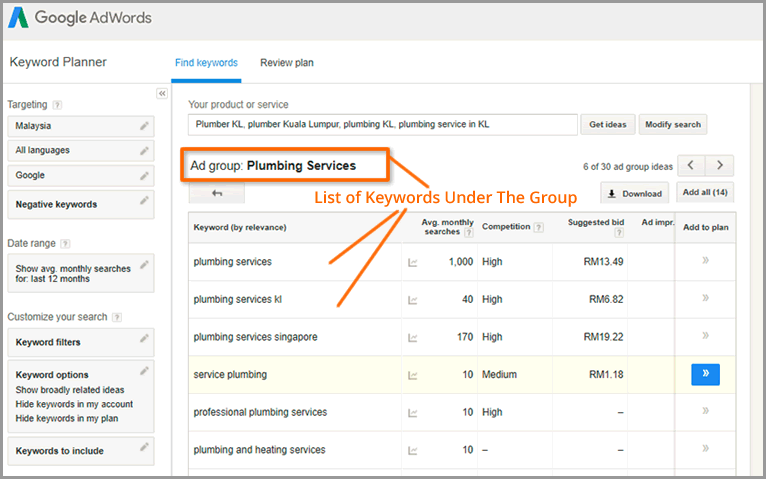Image resolution: width=766 pixels, height=479 pixels.
Task: Sort by Ad impr. column header
Action: point(658,223)
